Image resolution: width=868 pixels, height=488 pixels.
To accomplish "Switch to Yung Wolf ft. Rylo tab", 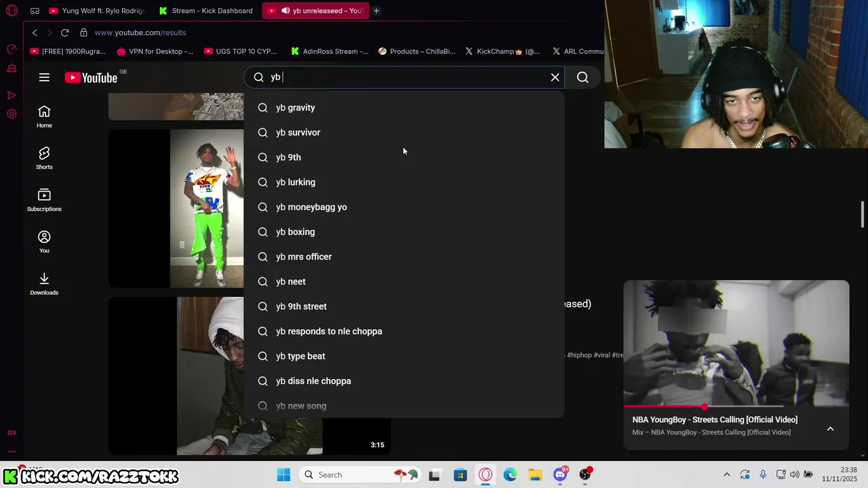I will (96, 11).
